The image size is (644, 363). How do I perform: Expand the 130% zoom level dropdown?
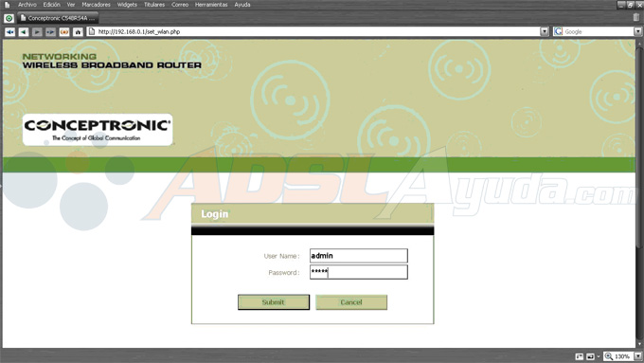pos(637,356)
